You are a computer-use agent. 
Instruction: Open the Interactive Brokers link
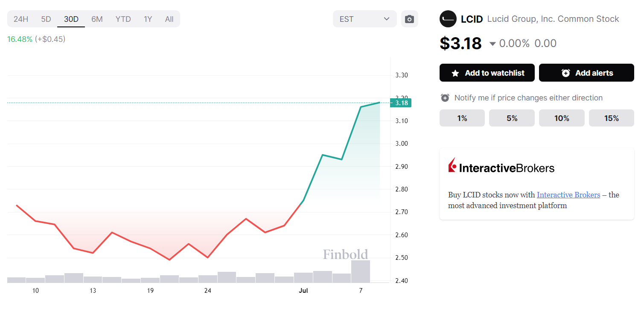568,195
